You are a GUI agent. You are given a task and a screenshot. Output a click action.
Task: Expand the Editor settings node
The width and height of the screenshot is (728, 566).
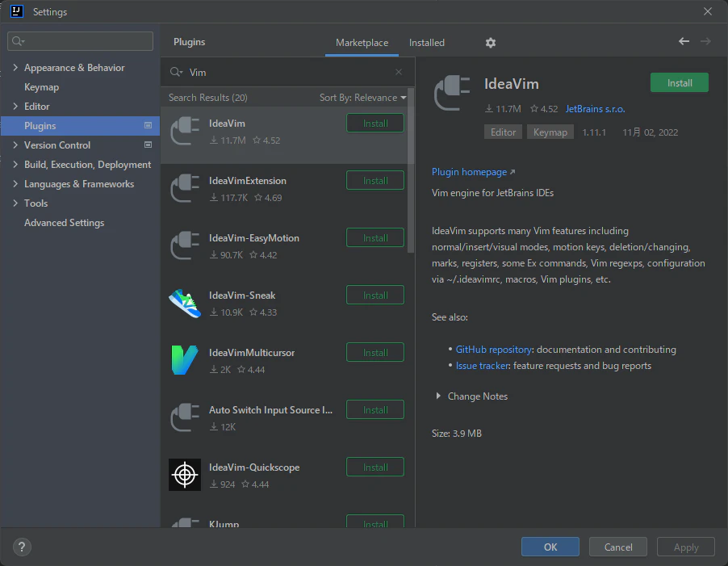tap(15, 107)
